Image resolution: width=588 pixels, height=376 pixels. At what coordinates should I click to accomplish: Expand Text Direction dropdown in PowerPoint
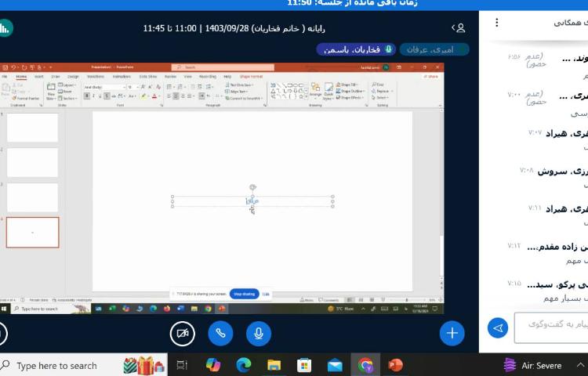click(x=239, y=85)
